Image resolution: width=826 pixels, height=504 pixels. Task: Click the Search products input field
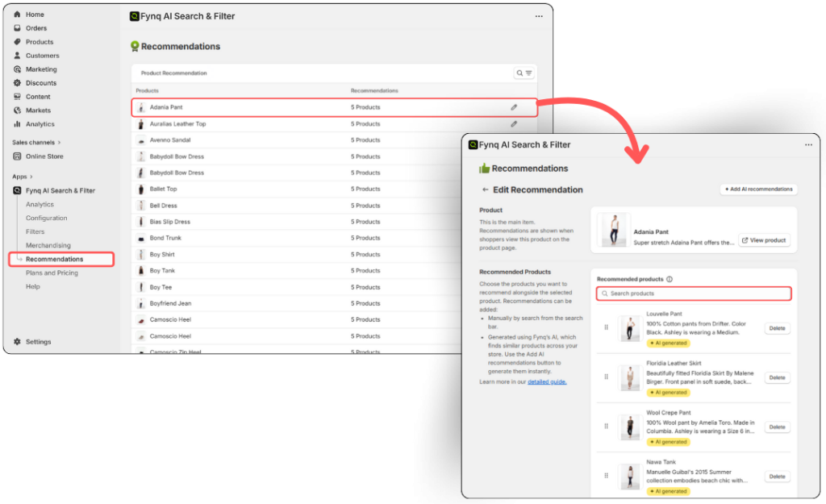(x=694, y=294)
